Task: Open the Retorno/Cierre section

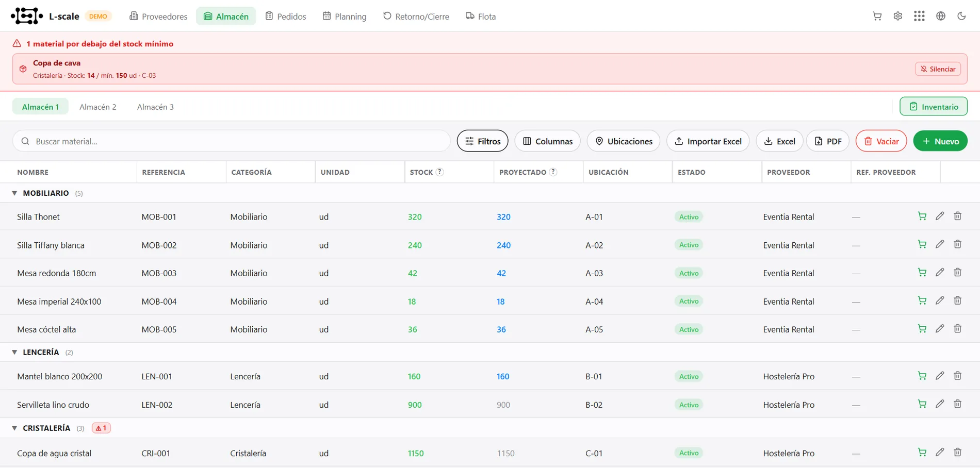Action: [416, 16]
